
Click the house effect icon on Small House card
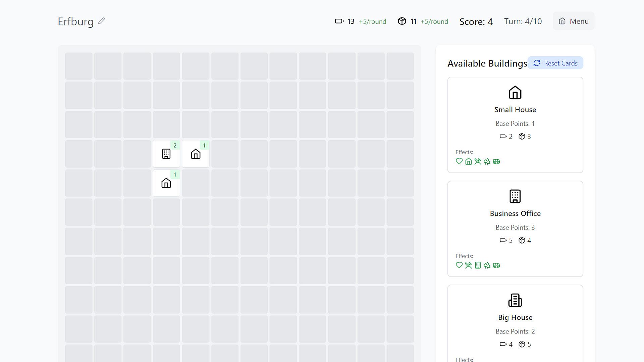(x=469, y=162)
